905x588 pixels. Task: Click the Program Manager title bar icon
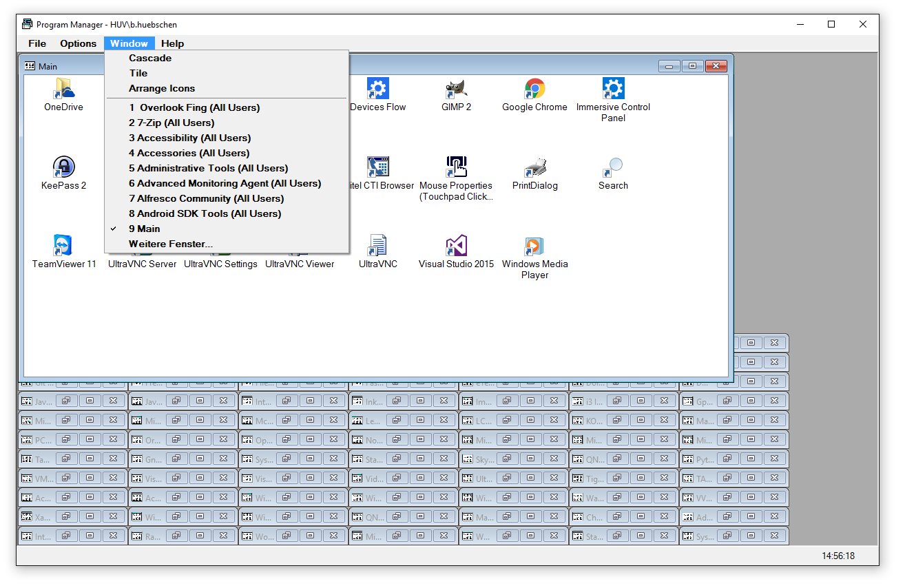(27, 24)
